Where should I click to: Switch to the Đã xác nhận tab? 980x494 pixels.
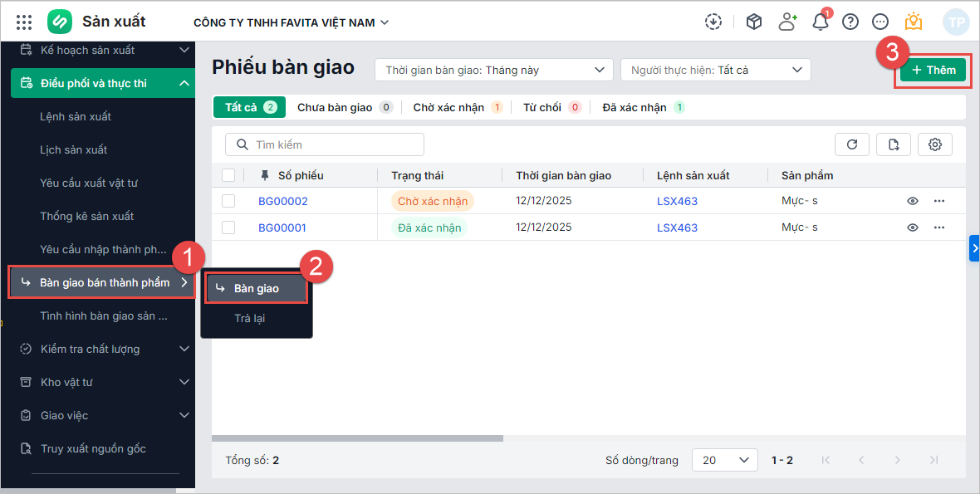(x=643, y=107)
